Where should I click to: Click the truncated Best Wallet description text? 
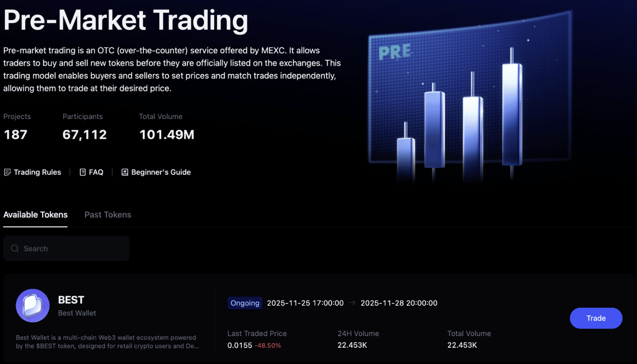[107, 342]
